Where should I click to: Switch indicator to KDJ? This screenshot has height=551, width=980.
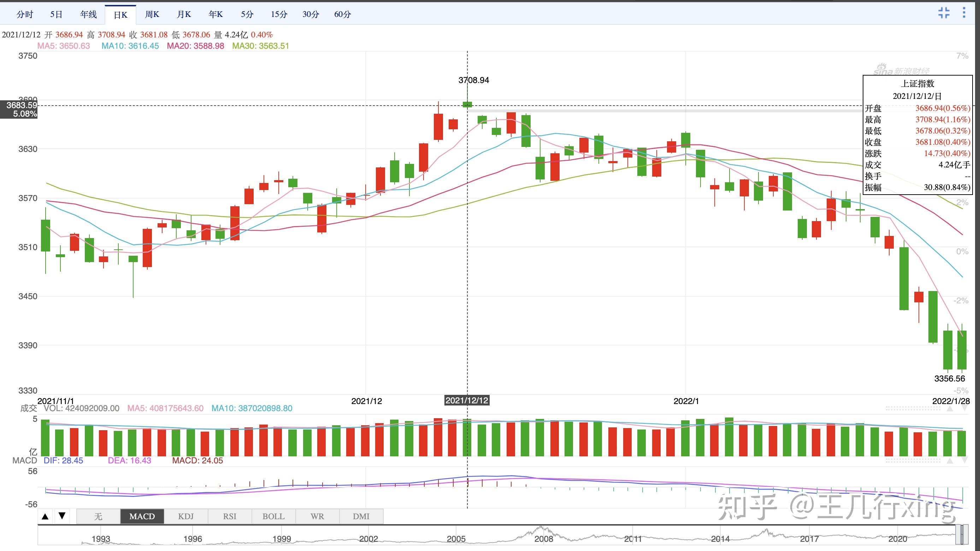(x=186, y=516)
